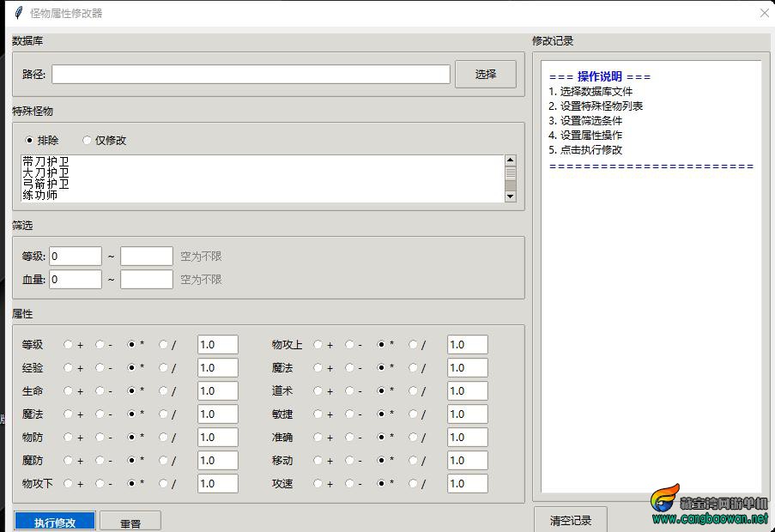Viewport: 775px width, 532px height.
Task: Click the 准确 value field
Action: (468, 437)
